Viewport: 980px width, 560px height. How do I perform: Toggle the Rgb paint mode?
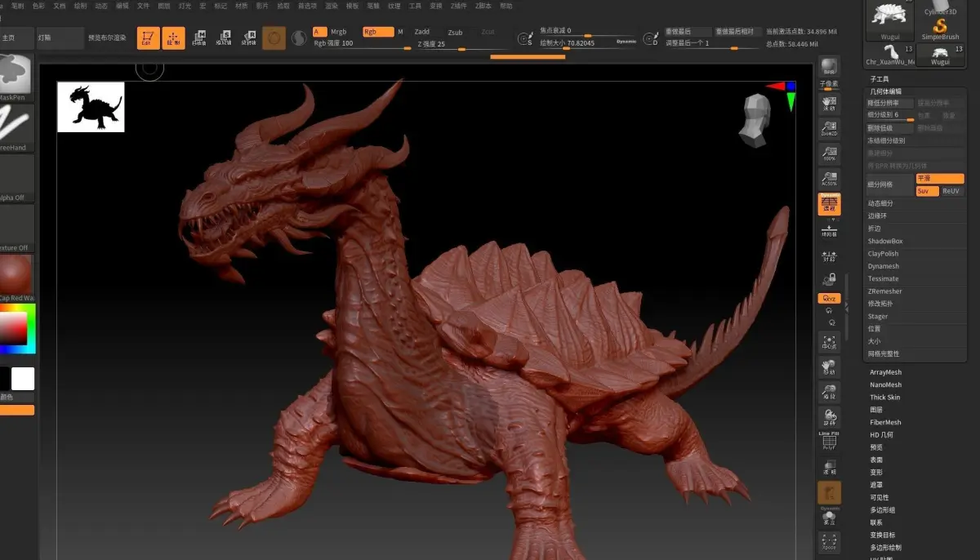(377, 32)
